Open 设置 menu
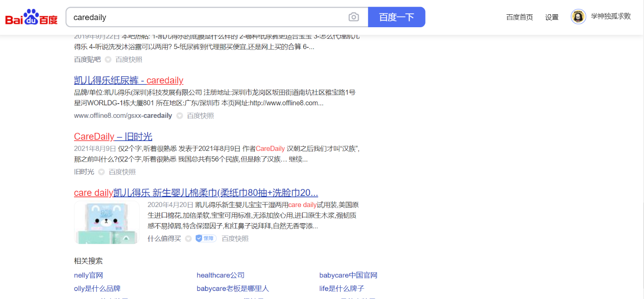Viewport: 644px width, 299px height. 552,17
